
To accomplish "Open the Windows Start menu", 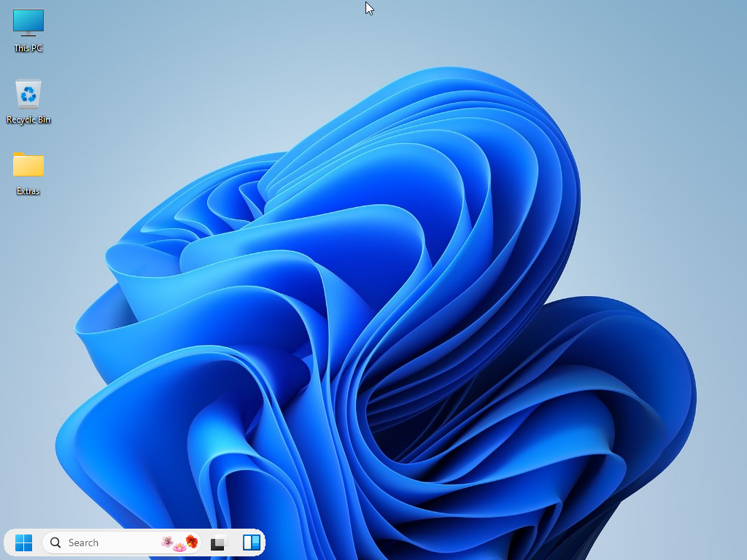I will (23, 542).
